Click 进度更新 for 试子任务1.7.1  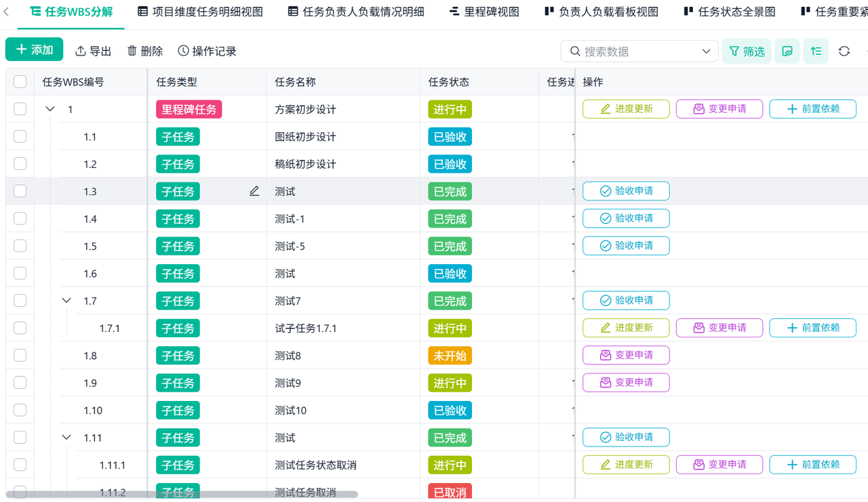[626, 328]
